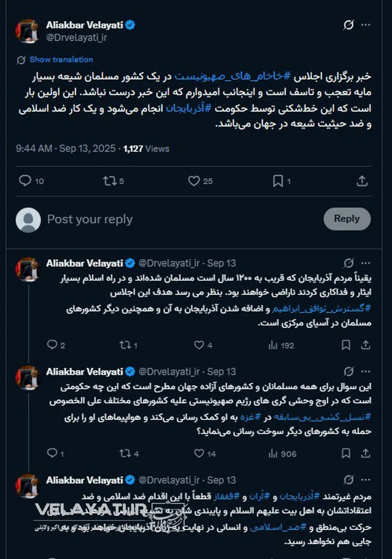This screenshot has width=392, height=559.
Task: Bookmark the main post
Action: click(x=278, y=181)
